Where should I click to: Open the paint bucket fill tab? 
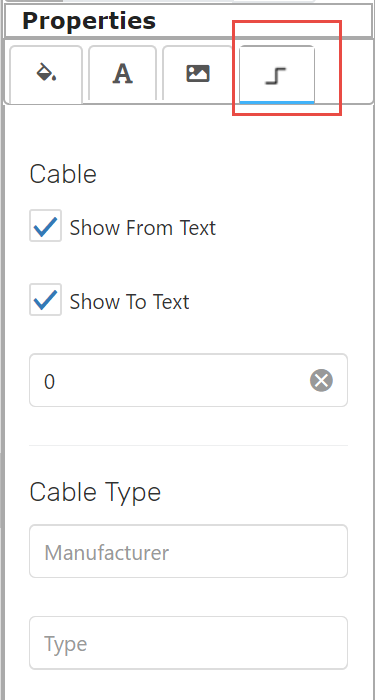46,74
